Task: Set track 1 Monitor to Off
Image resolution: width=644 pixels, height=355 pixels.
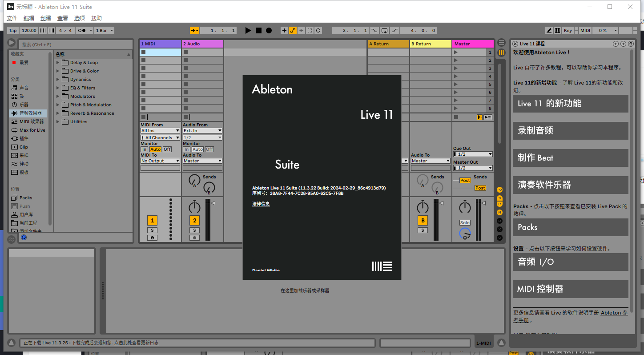Action: click(x=167, y=149)
